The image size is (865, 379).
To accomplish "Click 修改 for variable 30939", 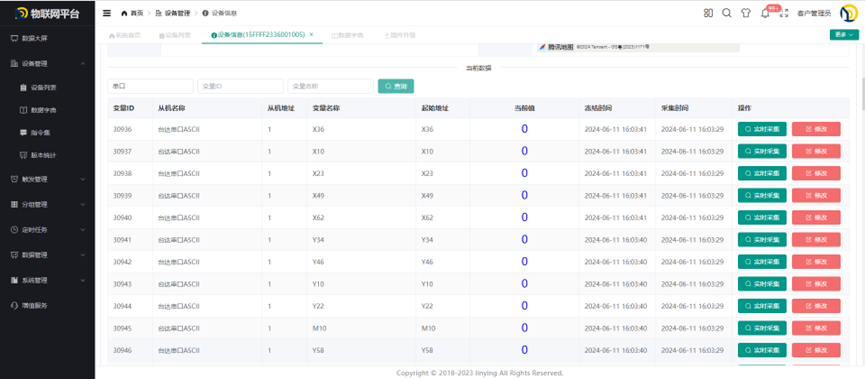I will click(816, 195).
